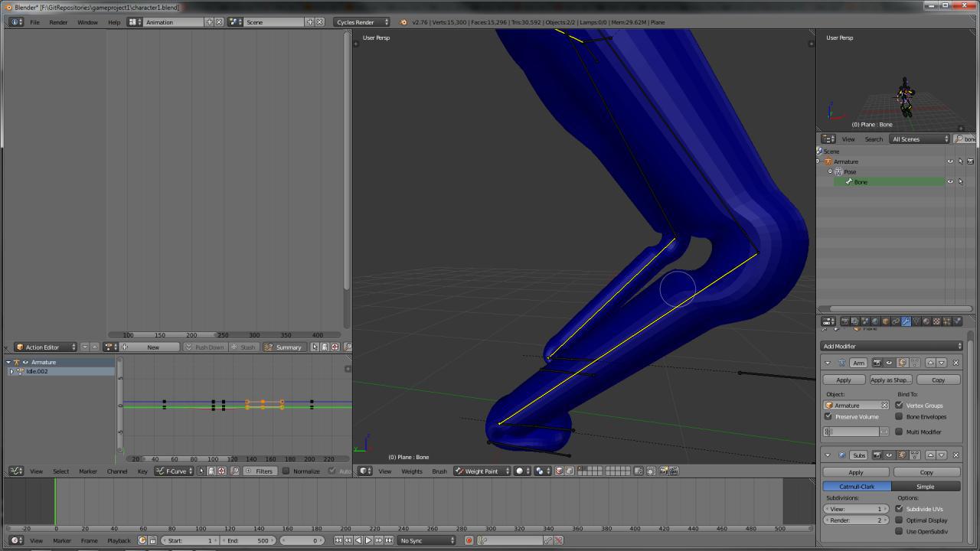
Task: Toggle Bone visibility eye in the outliner
Action: click(x=950, y=181)
